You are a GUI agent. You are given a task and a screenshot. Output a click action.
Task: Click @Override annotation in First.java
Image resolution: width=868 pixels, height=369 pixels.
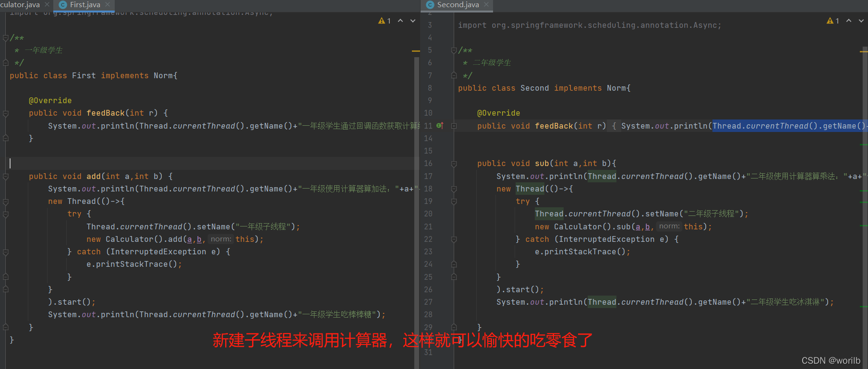(x=50, y=101)
